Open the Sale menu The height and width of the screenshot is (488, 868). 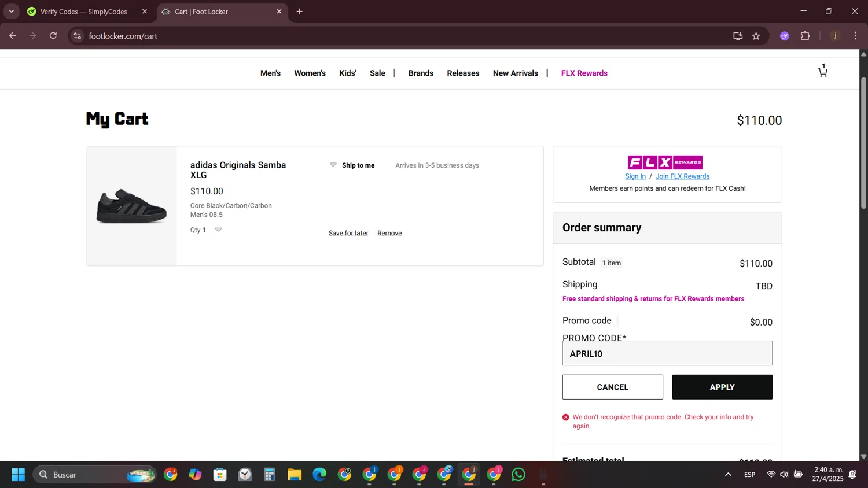click(x=377, y=73)
